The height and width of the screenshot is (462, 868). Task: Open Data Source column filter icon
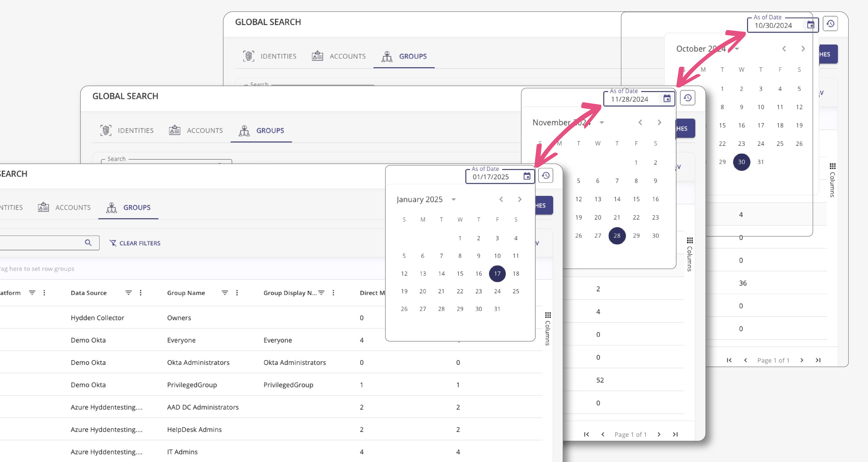tap(128, 293)
